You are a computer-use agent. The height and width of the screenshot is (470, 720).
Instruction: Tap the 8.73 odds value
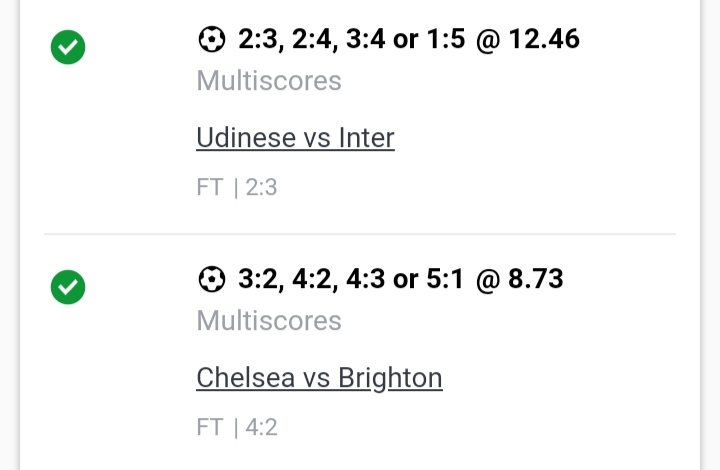click(x=536, y=279)
